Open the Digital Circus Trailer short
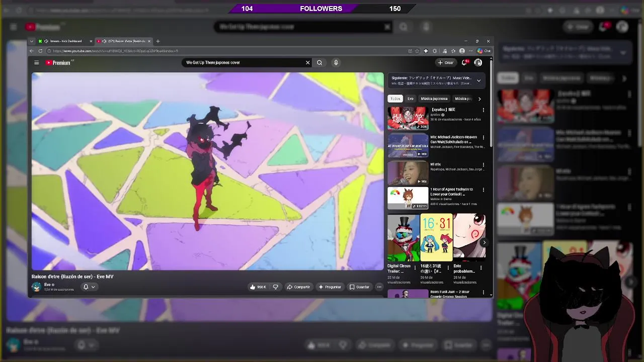Image resolution: width=644 pixels, height=362 pixels. point(404,237)
